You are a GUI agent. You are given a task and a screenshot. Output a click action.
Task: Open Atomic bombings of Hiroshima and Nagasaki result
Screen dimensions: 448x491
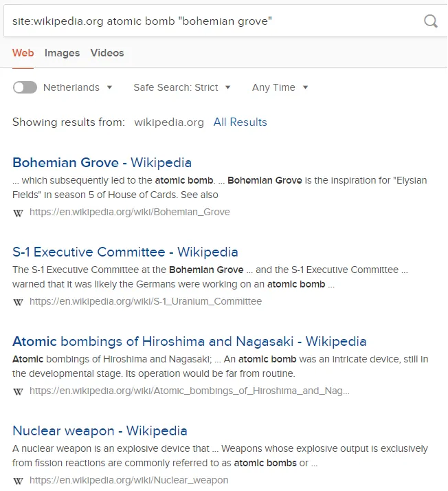coord(189,342)
